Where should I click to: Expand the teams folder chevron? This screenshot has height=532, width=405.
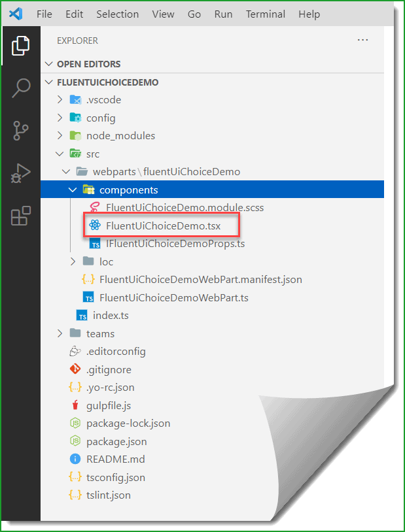click(x=60, y=333)
